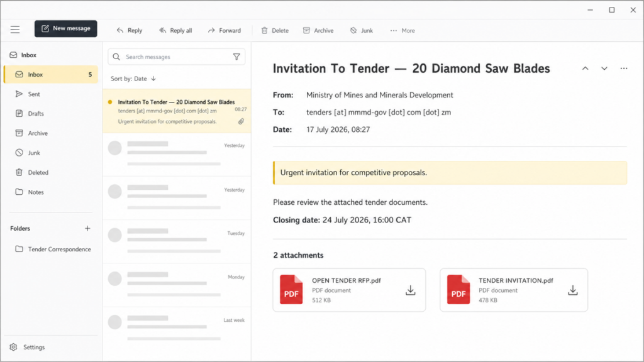644x362 pixels.
Task: Open the More toolbar menu
Action: pyautogui.click(x=402, y=30)
